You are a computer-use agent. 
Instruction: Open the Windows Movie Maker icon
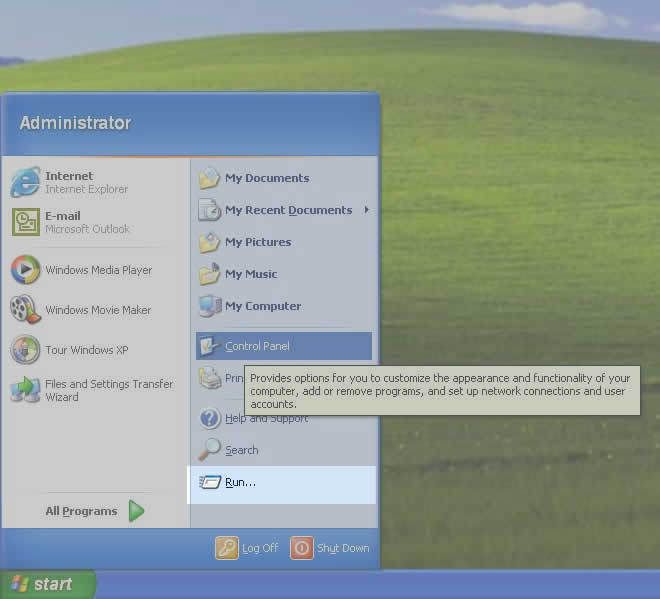point(25,309)
